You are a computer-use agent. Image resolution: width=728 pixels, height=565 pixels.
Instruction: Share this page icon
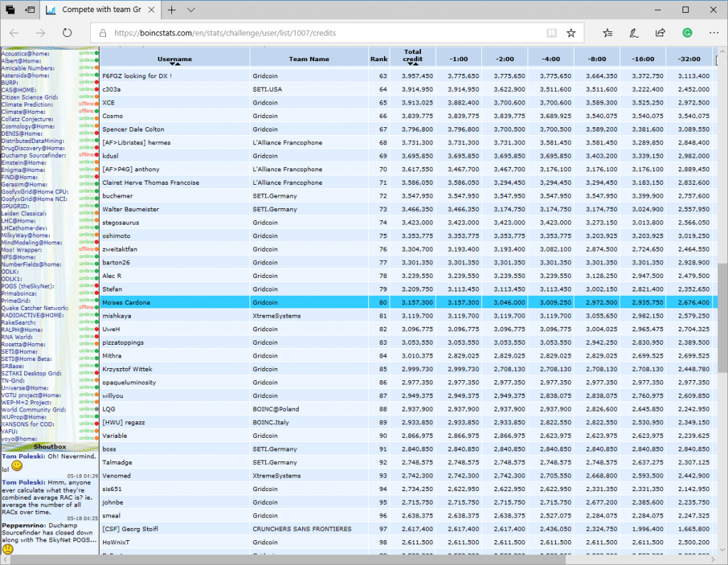(x=660, y=33)
